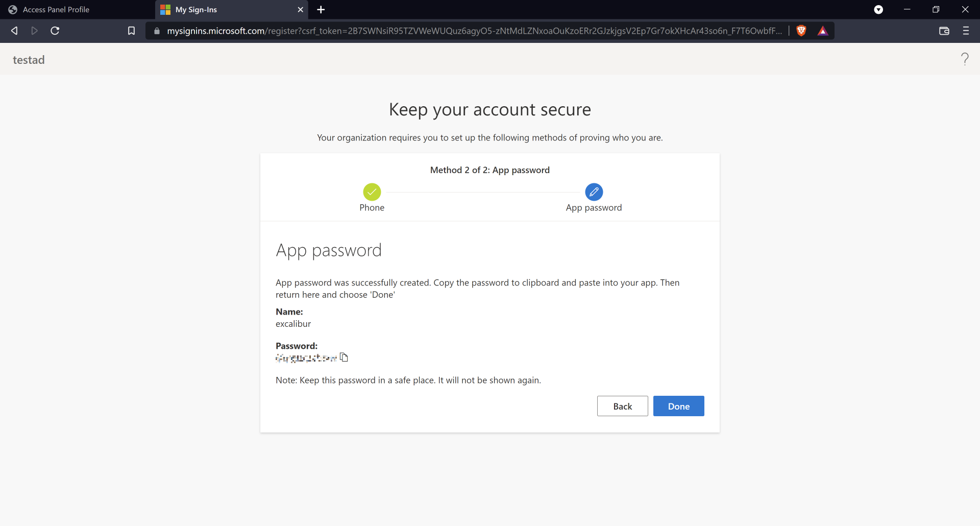
Task: Click the Brave Shields lion icon
Action: coord(801,31)
